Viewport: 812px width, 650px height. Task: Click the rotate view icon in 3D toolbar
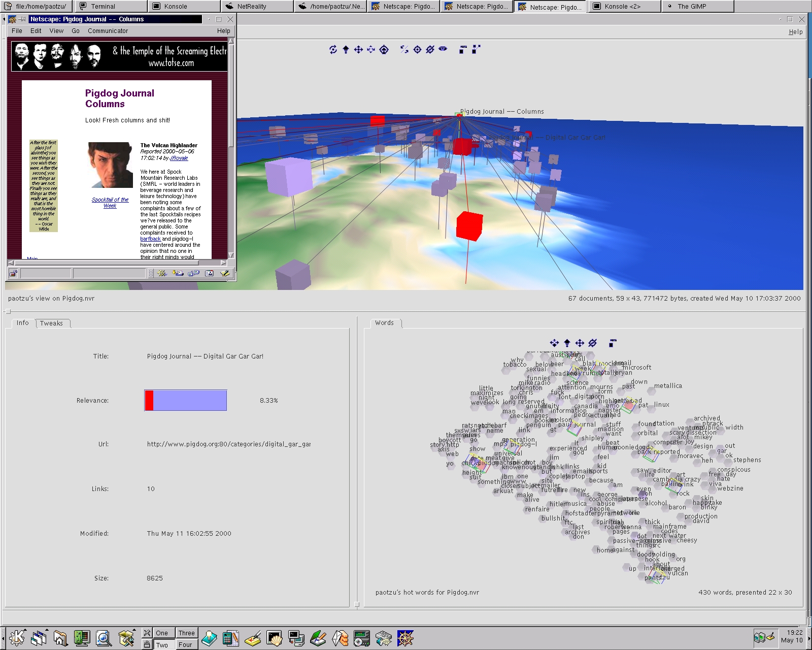pyautogui.click(x=333, y=49)
